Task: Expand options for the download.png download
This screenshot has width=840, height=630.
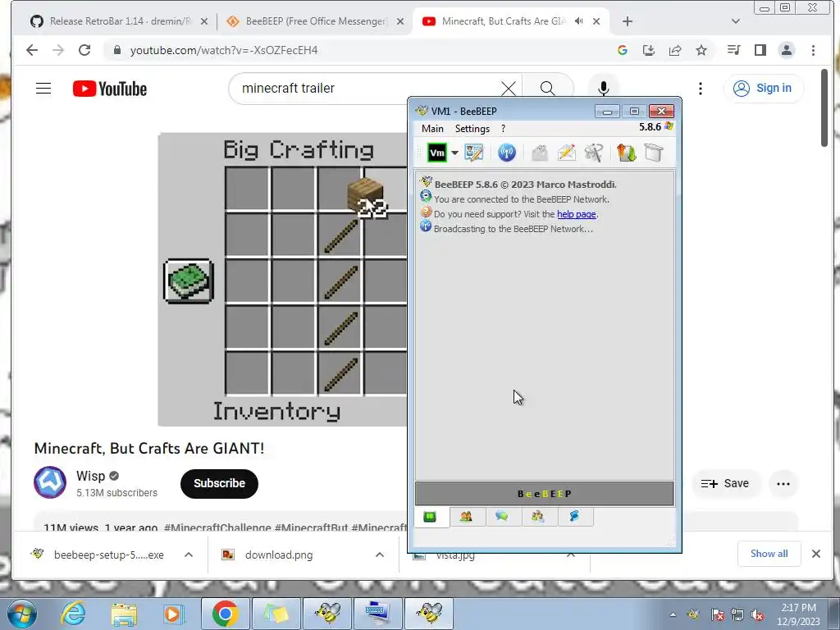Action: pyautogui.click(x=380, y=555)
